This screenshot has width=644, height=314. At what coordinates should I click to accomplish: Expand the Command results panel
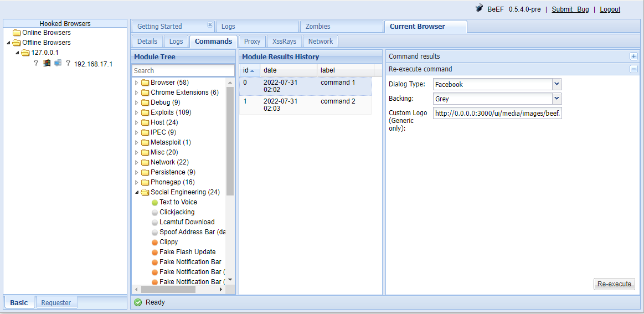point(633,56)
